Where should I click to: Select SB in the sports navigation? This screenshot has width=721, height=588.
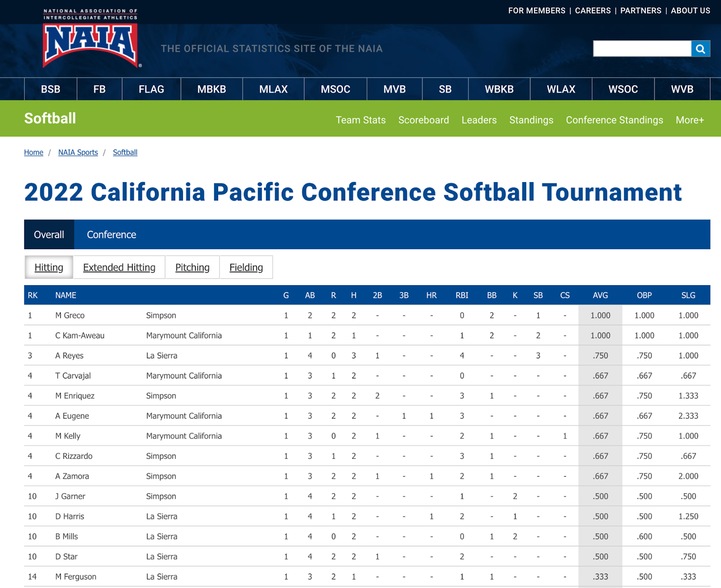(x=445, y=89)
